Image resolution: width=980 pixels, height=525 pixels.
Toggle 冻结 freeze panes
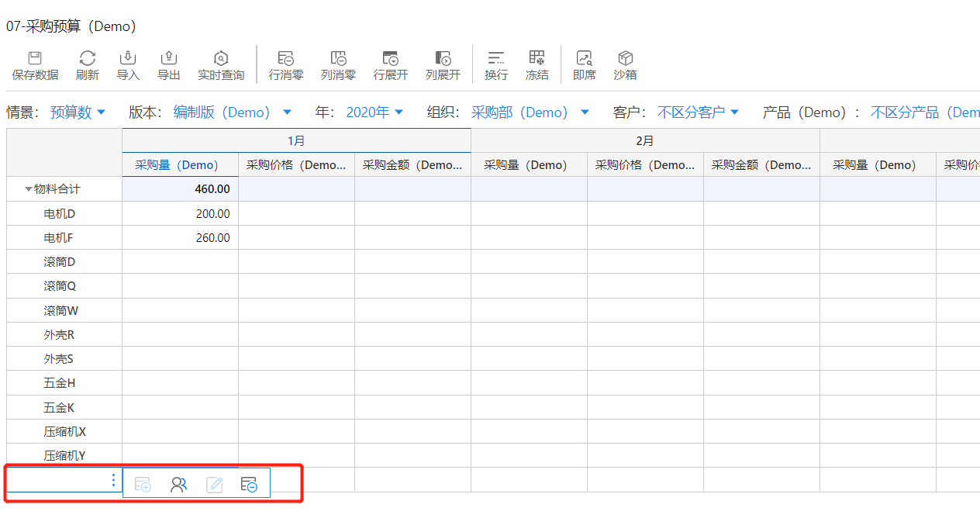coord(537,59)
